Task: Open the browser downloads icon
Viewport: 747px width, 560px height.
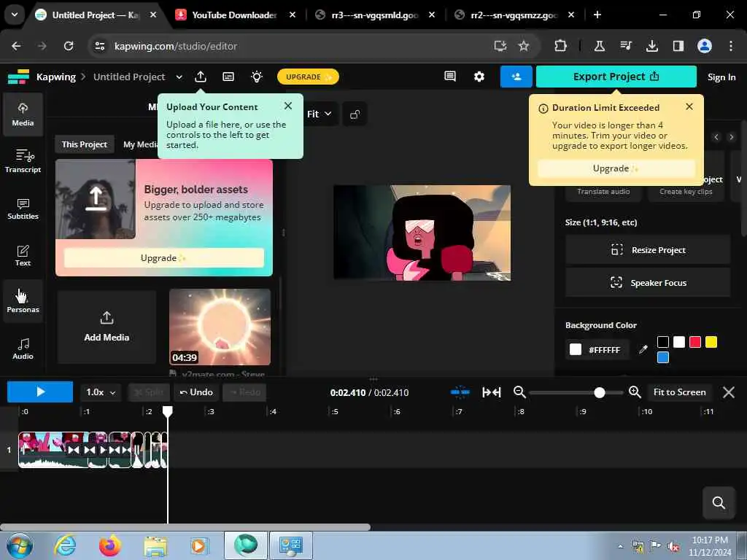Action: [x=651, y=46]
